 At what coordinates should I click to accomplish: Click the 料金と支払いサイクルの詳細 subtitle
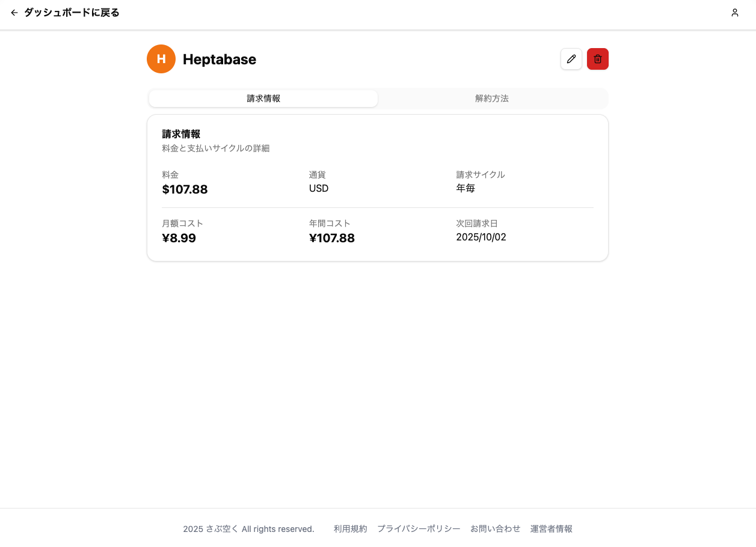[216, 148]
